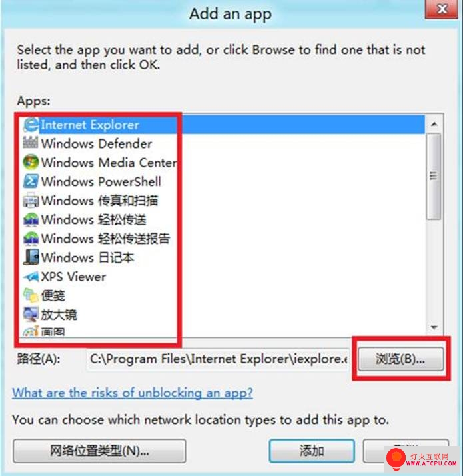Click the 便笺 sticky notes icon
Screen dimensions: 463x476
click(x=31, y=295)
